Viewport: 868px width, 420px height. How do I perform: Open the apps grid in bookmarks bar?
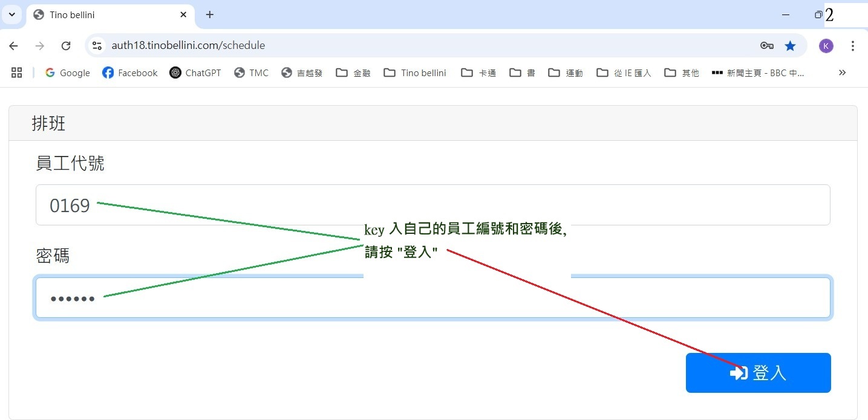(x=16, y=73)
